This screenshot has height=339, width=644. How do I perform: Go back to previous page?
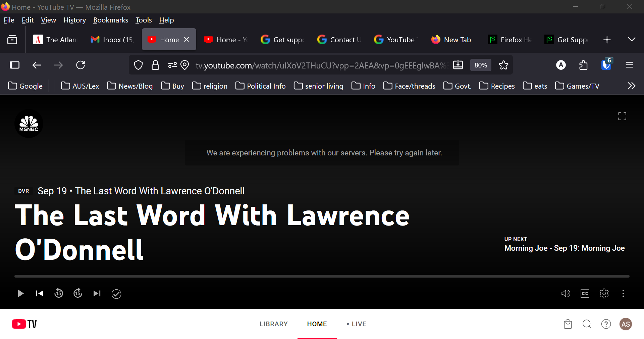37,65
